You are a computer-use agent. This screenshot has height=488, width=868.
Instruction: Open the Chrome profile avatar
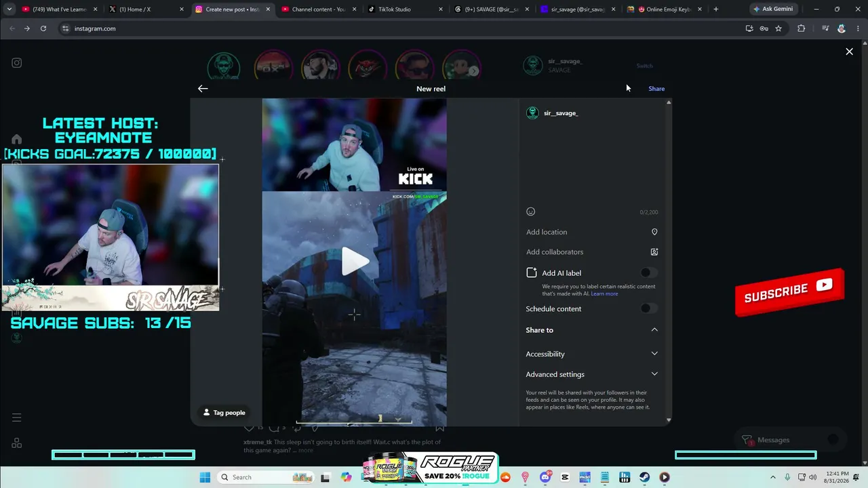coord(842,28)
